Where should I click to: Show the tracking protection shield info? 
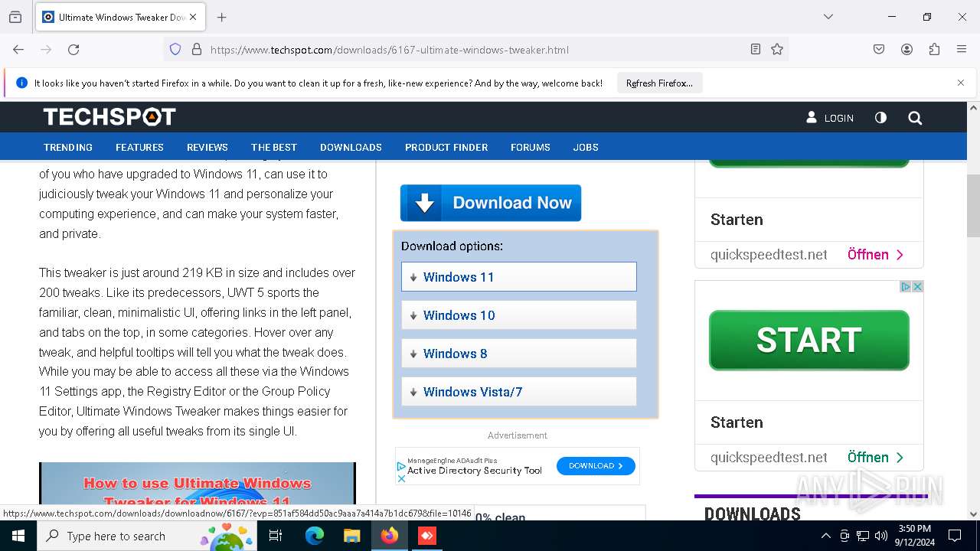(x=175, y=50)
